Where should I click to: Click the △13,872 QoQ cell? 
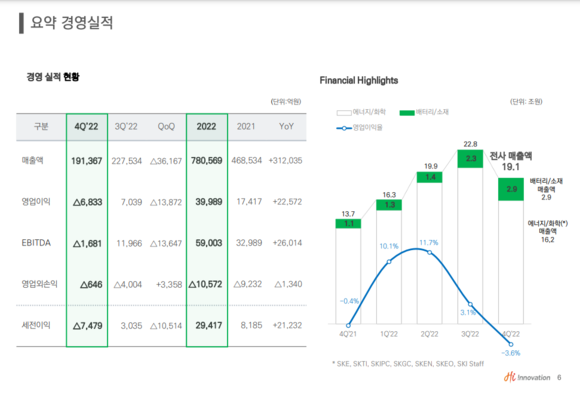[x=166, y=202]
